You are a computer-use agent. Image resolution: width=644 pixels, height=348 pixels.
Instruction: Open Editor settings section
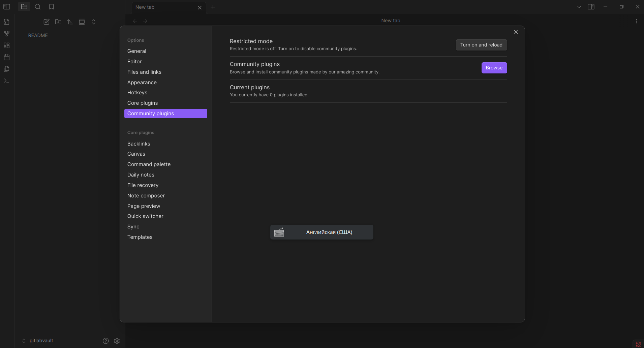tap(166, 62)
